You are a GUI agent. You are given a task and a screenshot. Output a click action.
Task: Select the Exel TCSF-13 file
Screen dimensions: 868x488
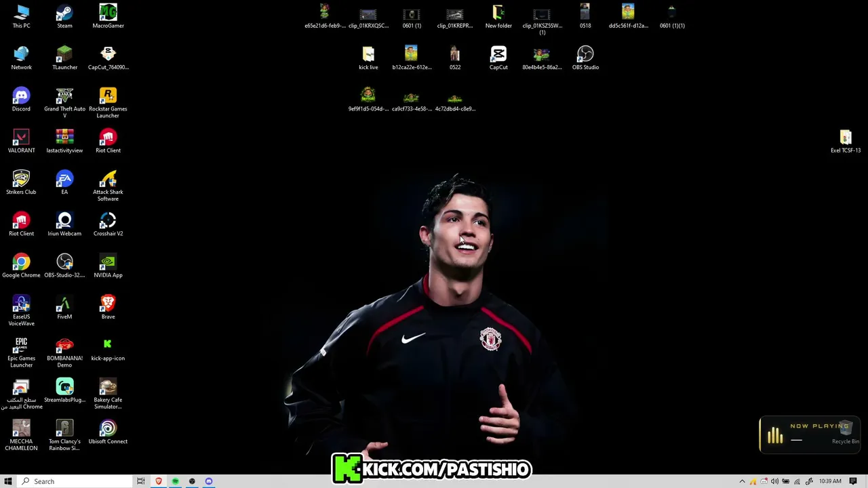click(x=845, y=141)
